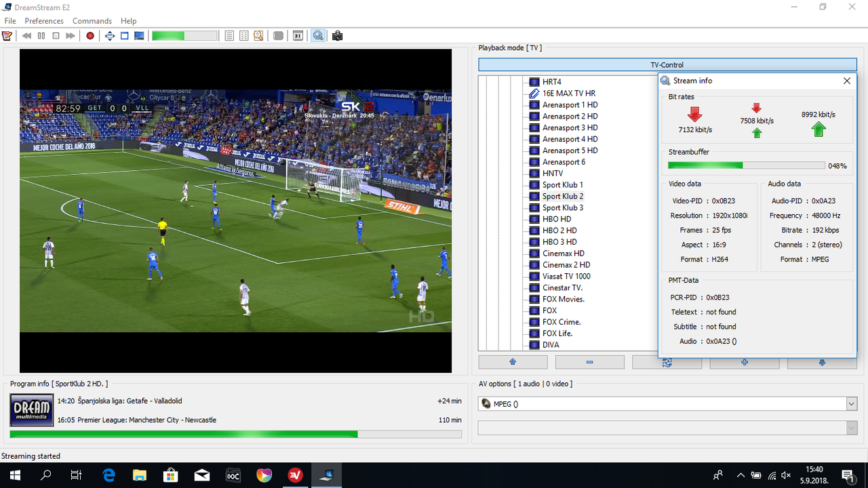Expand the empty video options dropdown
Image resolution: width=868 pixels, height=488 pixels.
pyautogui.click(x=852, y=428)
